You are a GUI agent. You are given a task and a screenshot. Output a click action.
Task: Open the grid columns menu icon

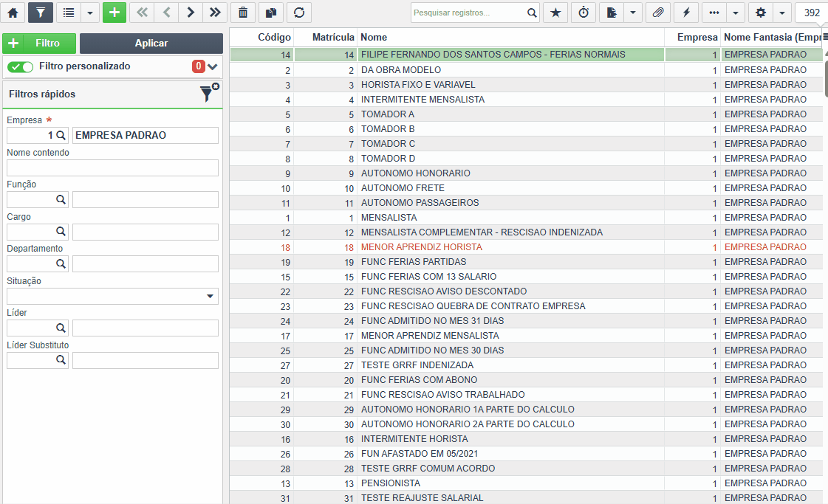[x=825, y=36]
